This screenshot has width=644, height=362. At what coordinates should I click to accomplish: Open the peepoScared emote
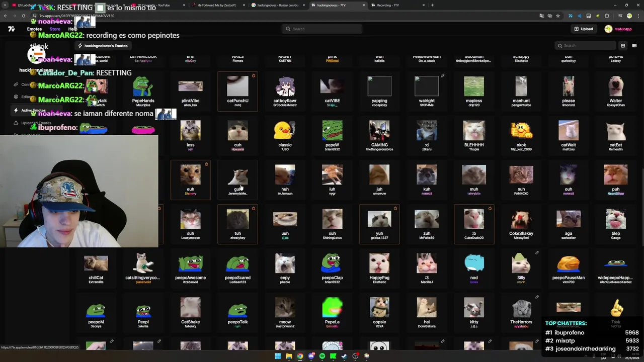(237, 267)
